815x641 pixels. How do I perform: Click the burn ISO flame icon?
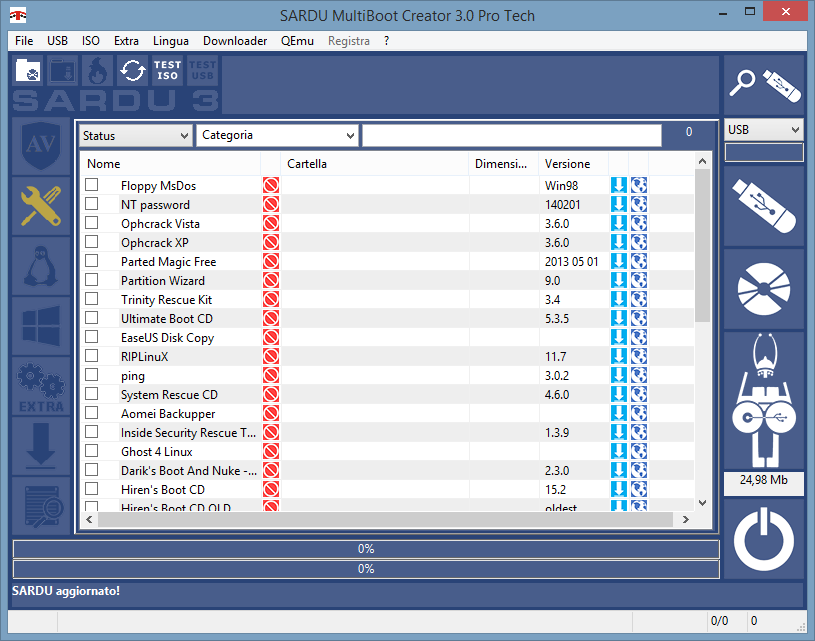click(98, 71)
